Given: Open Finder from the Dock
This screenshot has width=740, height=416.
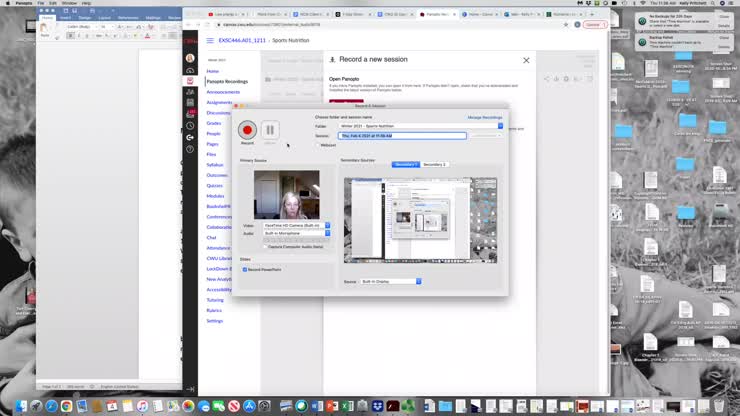Looking at the screenshot, I should coord(21,406).
